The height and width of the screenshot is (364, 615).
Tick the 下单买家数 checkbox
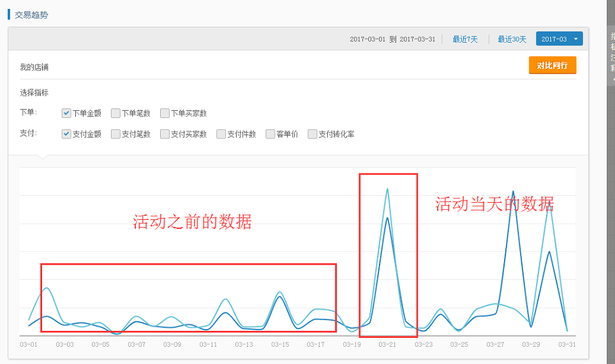coord(165,113)
